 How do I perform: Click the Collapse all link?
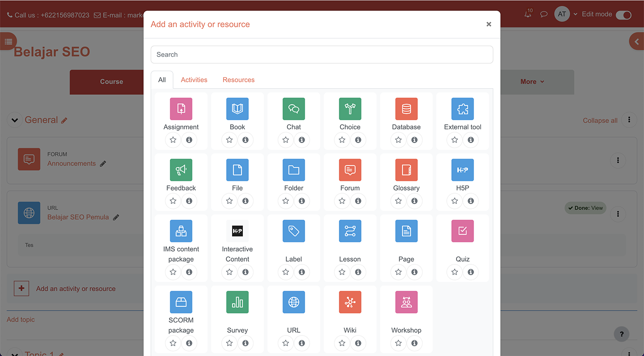[600, 120]
